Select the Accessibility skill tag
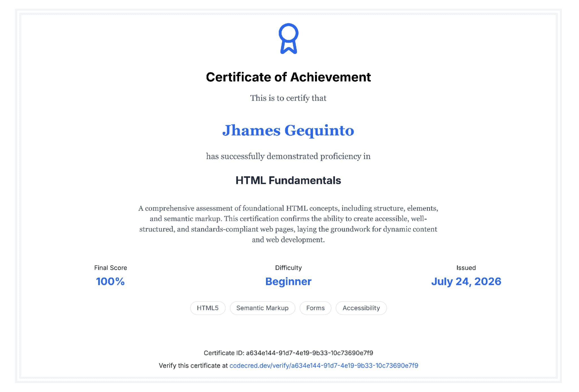Viewport: 579px width, 392px height. point(361,308)
